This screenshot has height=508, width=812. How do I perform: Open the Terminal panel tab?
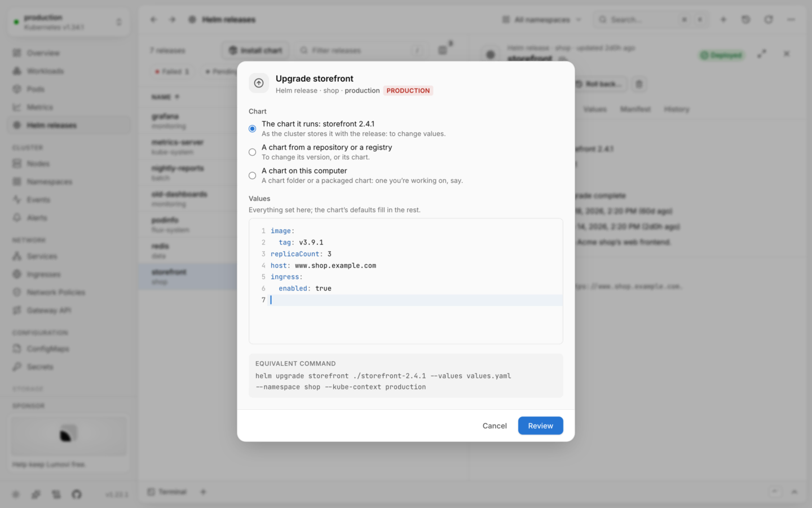pos(167,492)
